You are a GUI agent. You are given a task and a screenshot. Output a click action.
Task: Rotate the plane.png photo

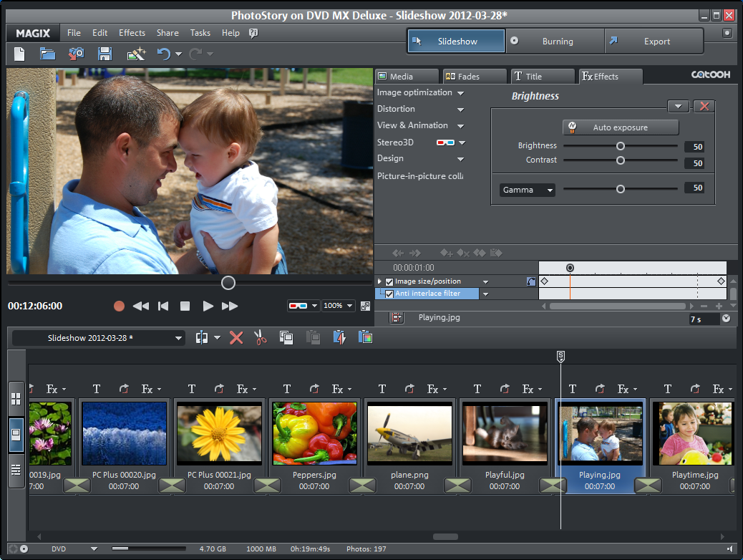(409, 390)
